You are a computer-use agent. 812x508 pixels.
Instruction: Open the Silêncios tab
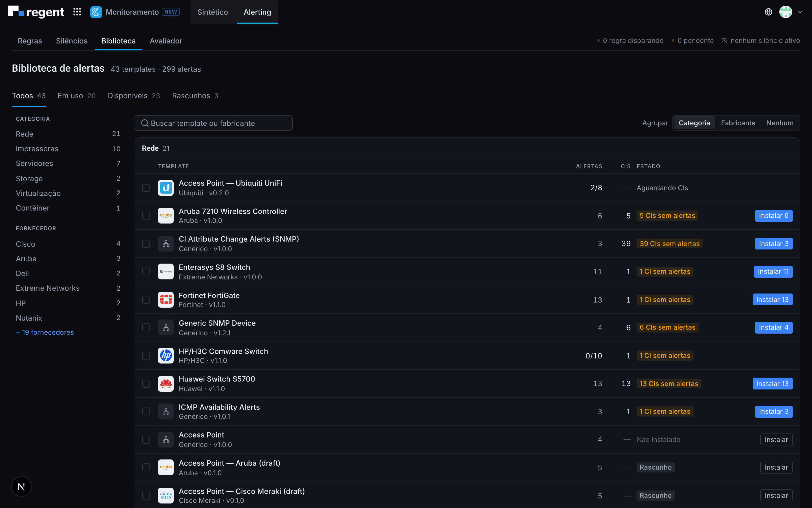coord(72,41)
